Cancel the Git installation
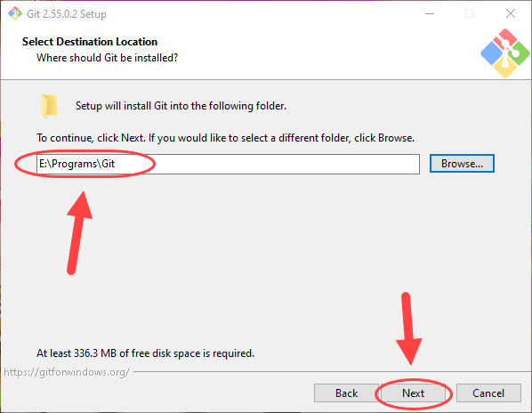 (x=488, y=393)
